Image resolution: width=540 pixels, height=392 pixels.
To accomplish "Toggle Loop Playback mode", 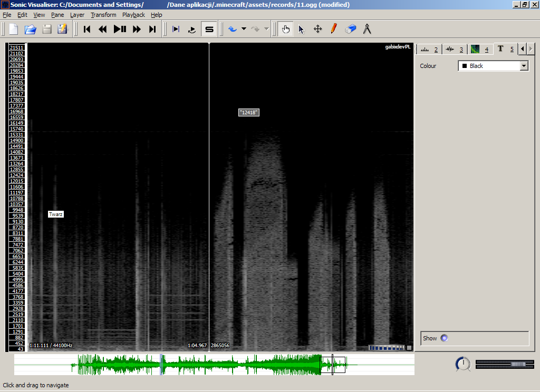I will click(192, 29).
